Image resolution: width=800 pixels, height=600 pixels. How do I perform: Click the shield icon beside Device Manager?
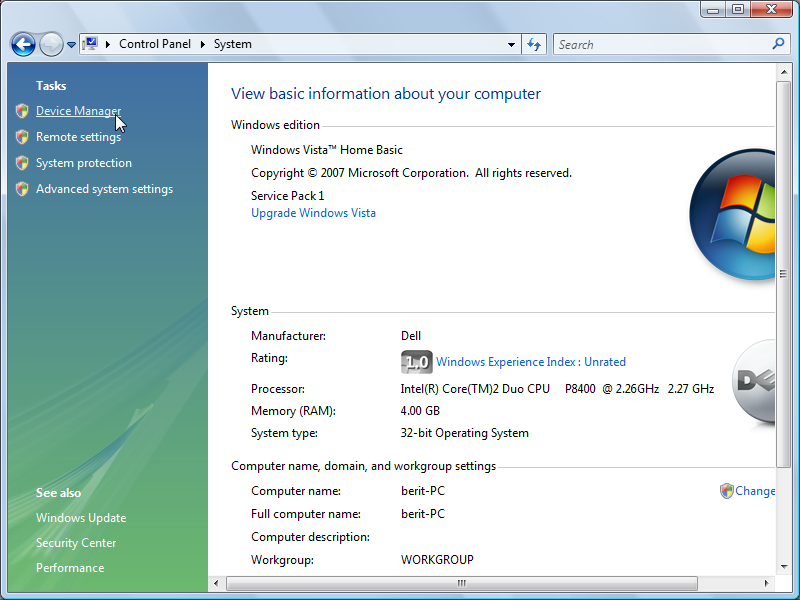pos(22,111)
